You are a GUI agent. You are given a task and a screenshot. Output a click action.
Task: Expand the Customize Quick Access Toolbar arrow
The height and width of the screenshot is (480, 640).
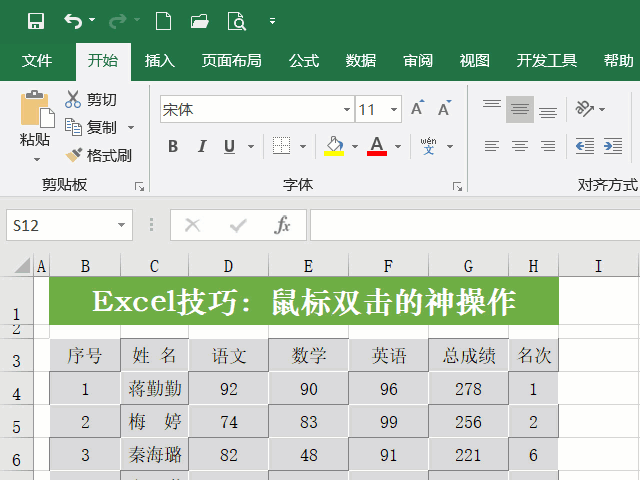(272, 21)
